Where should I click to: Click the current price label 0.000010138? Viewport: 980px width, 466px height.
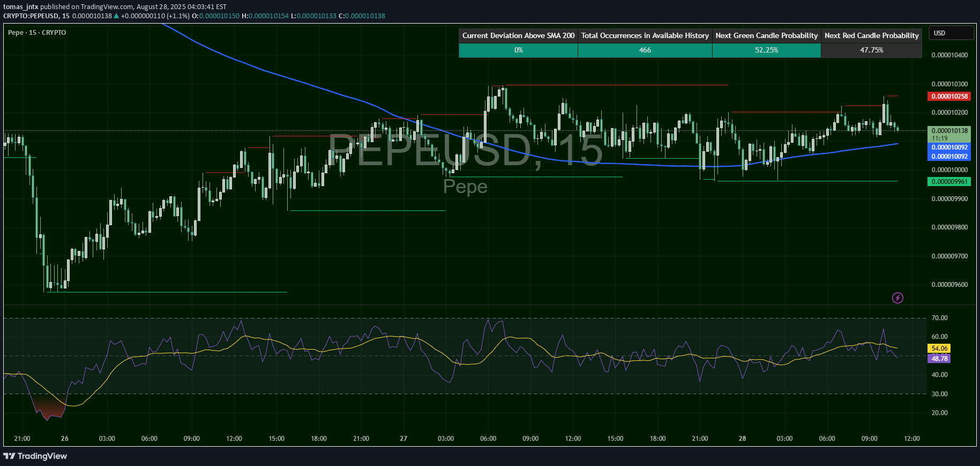(949, 130)
